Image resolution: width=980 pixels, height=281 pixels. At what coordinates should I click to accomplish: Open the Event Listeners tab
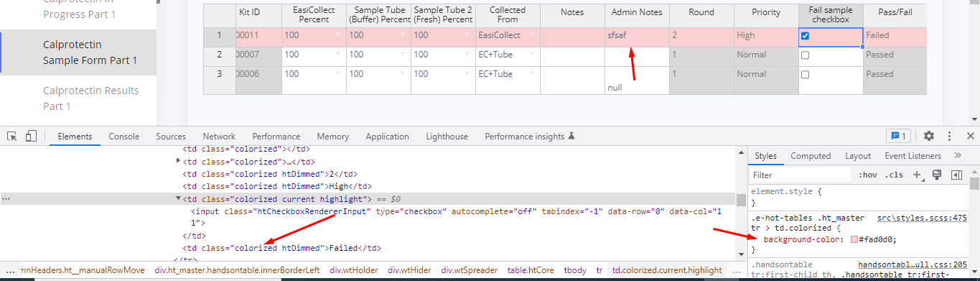coord(913,155)
